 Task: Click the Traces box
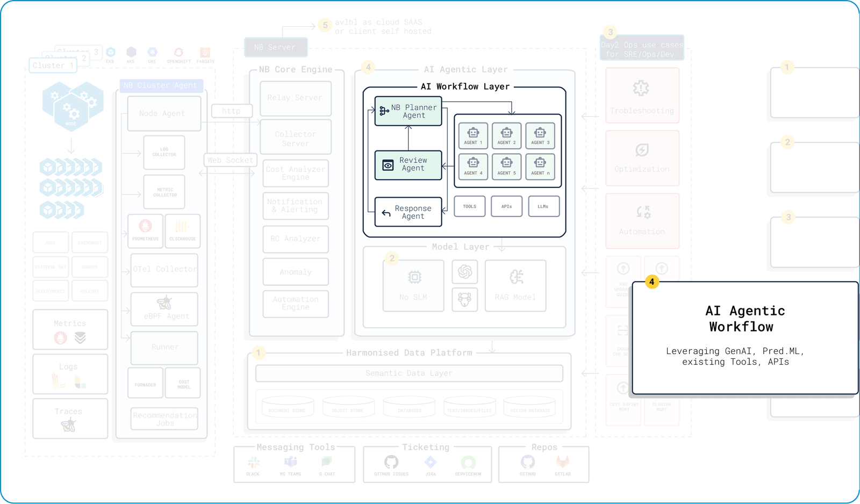coord(70,419)
